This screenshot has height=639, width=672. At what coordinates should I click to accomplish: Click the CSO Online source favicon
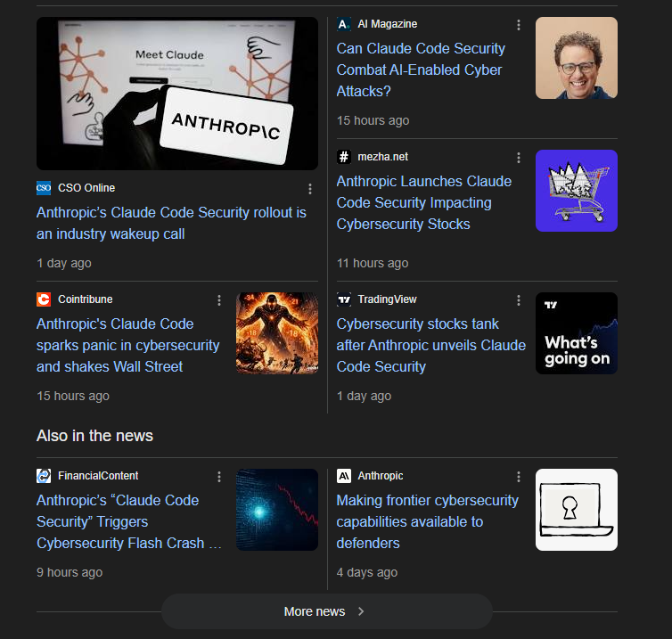tap(44, 188)
